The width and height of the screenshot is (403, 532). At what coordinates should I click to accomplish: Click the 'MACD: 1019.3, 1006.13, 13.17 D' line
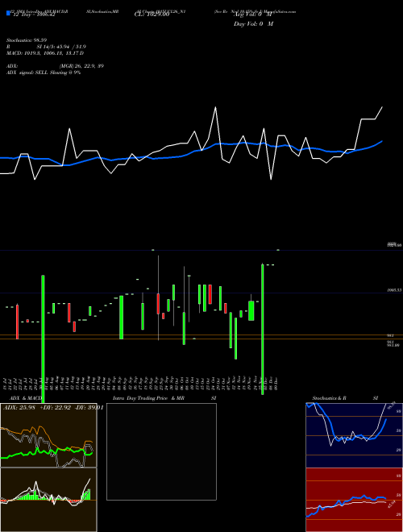(x=45, y=53)
